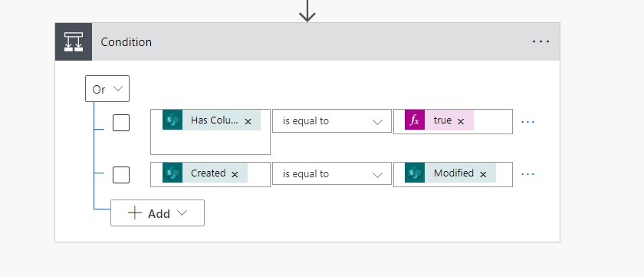Viewport: 644px width, 277px height.
Task: Open the Condition card ellipsis menu
Action: click(540, 41)
